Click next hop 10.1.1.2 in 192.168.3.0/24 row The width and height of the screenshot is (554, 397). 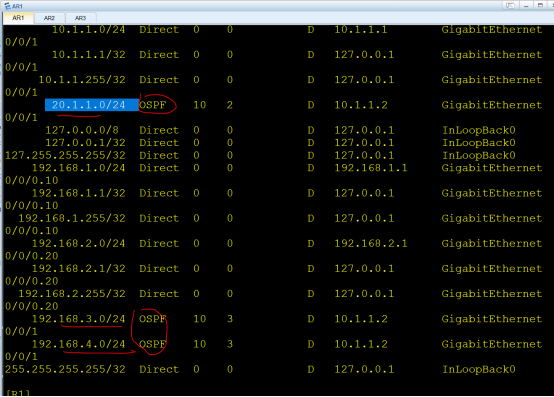pyautogui.click(x=361, y=319)
